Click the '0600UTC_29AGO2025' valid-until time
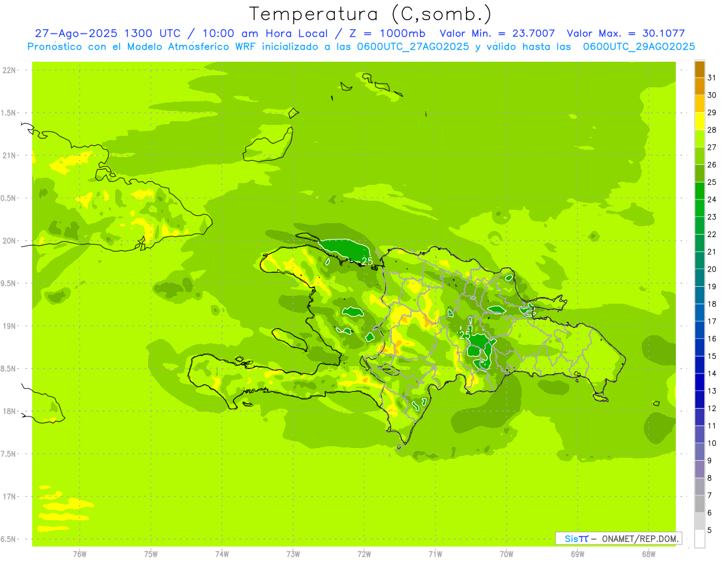Screen dimensions: 728x562 point(639,46)
